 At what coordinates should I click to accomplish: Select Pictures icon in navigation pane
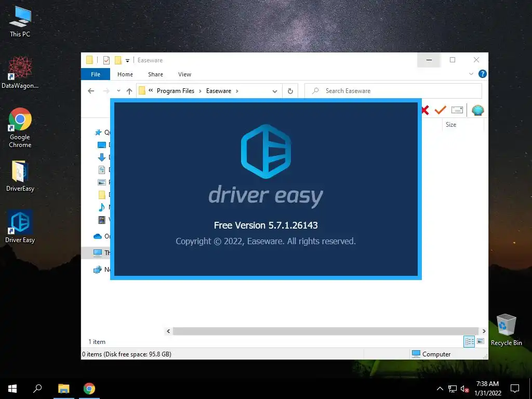[x=101, y=182]
